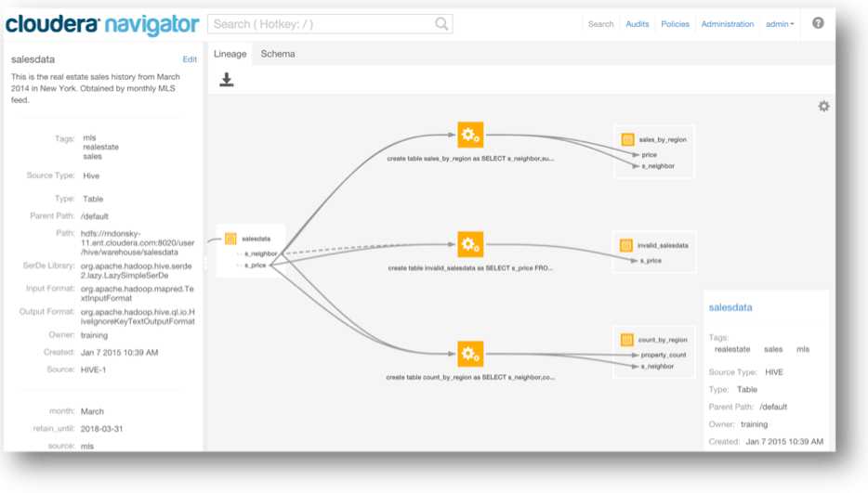This screenshot has width=868, height=493.
Task: Click the realestate tag in left panel
Action: tap(100, 147)
